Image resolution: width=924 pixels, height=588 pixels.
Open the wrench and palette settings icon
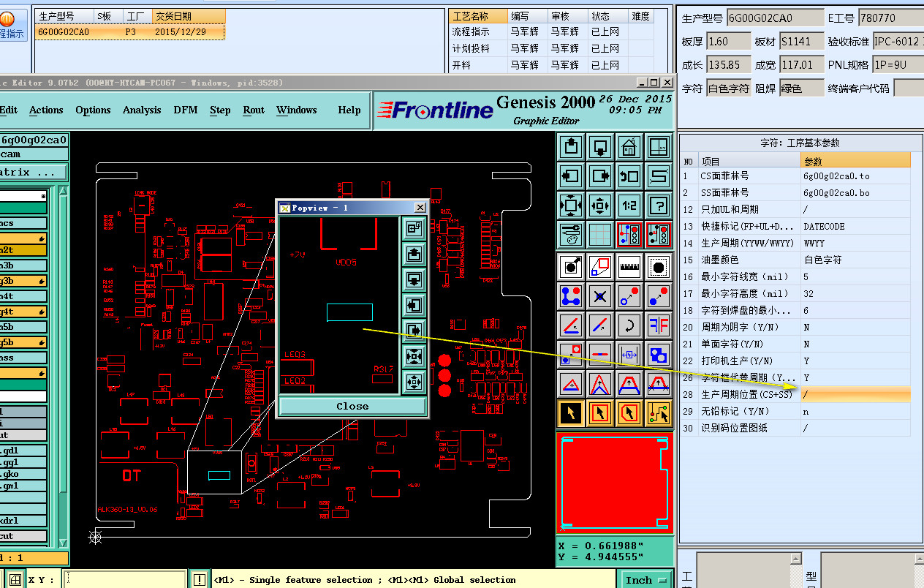[x=570, y=235]
